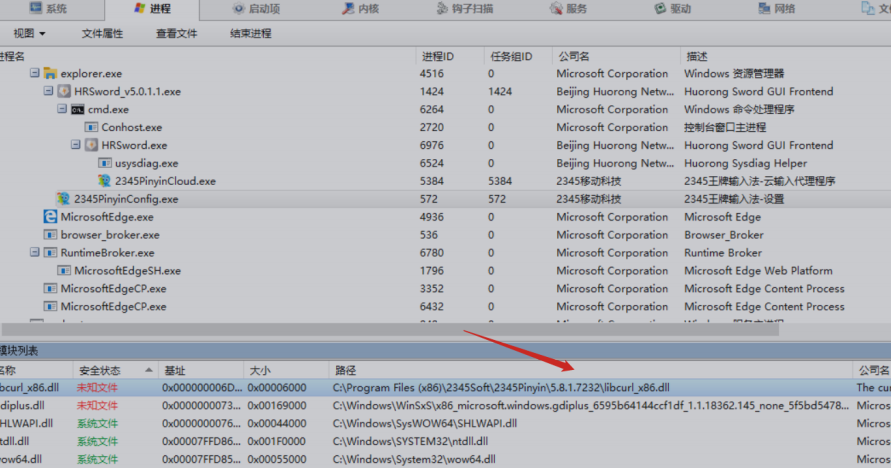
Task: Click process ID 572 cell
Action: (x=428, y=199)
